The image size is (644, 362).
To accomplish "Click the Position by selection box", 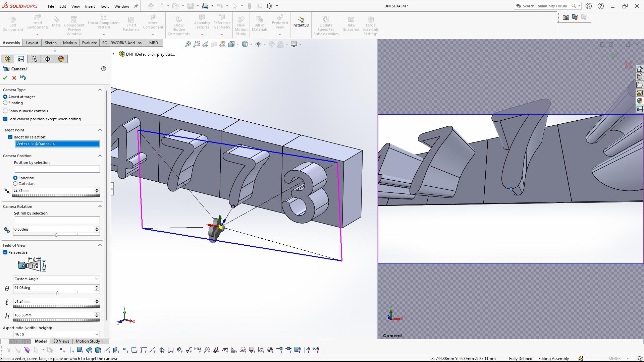I will (57, 169).
